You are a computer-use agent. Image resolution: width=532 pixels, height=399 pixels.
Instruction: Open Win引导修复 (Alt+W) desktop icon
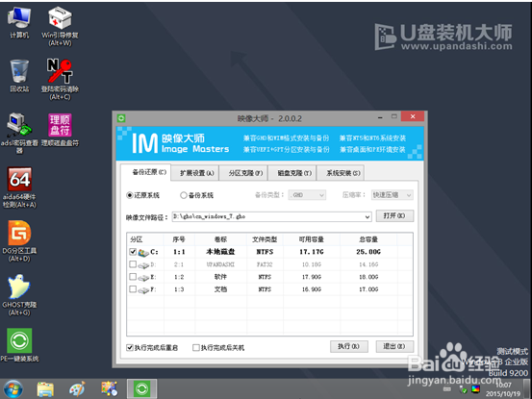click(60, 25)
